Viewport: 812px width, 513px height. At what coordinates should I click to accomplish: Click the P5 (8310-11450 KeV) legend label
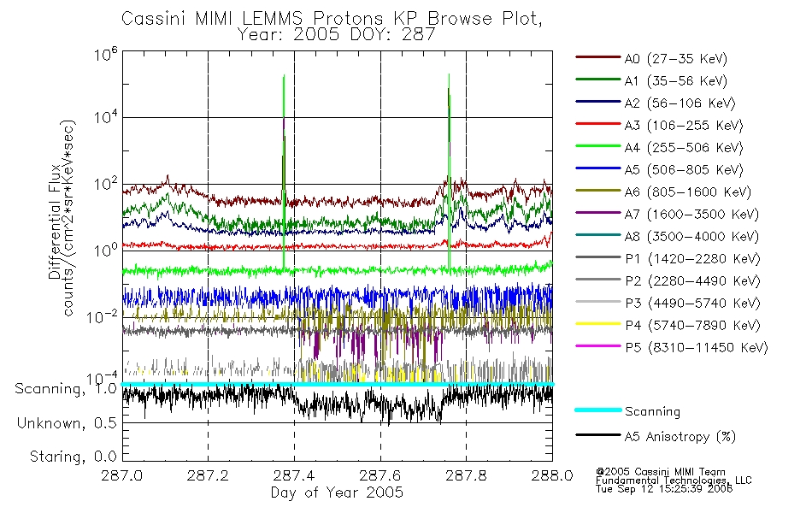tap(697, 348)
